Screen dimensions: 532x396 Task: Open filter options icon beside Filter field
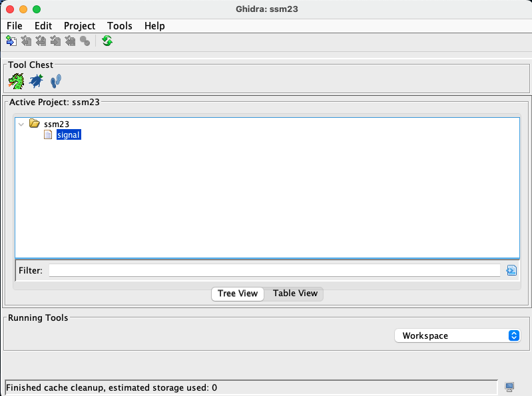click(x=511, y=270)
